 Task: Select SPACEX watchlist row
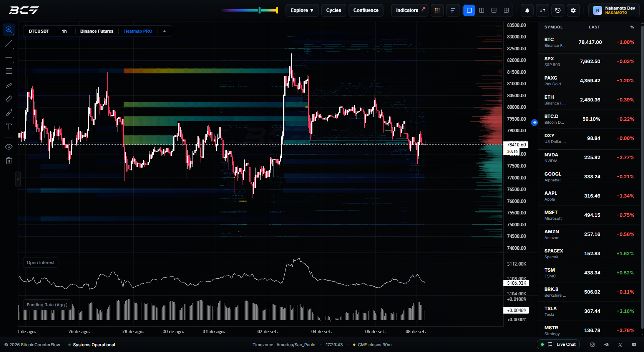(x=589, y=254)
